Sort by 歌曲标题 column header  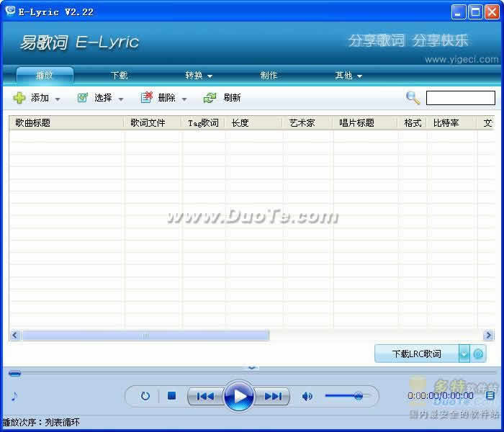point(66,123)
